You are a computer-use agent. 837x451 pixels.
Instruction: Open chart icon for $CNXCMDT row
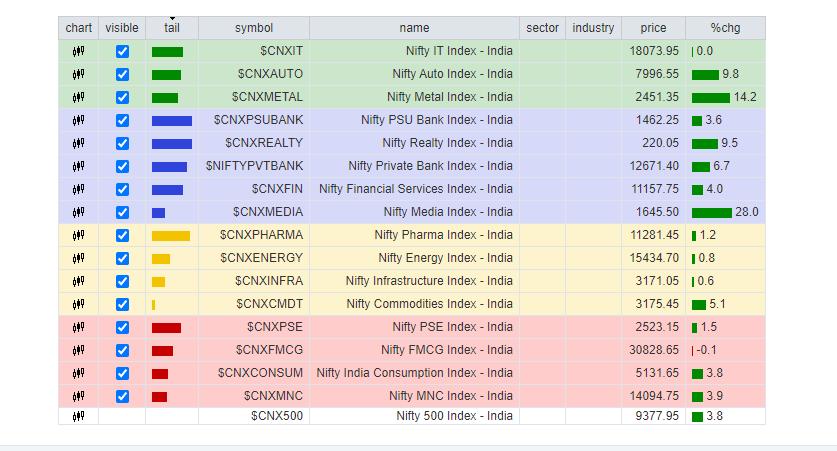coord(78,304)
